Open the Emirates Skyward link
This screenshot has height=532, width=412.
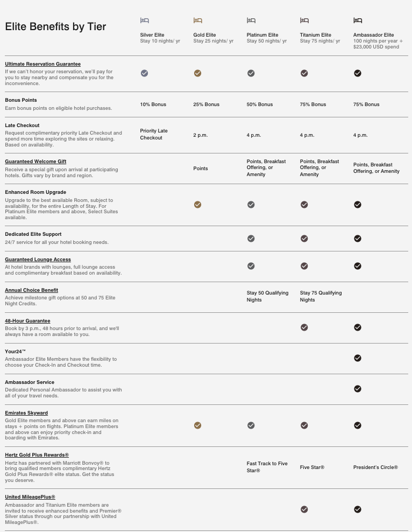(26, 413)
